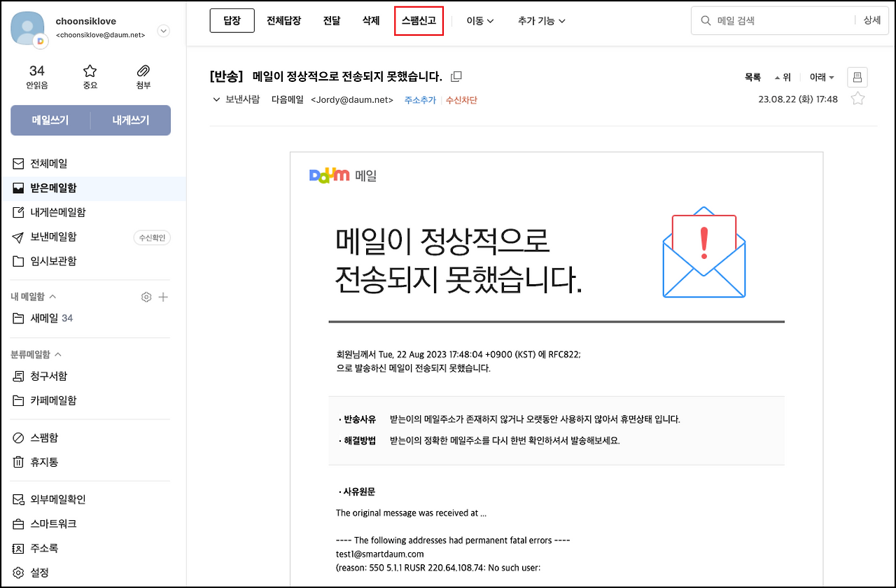Open the account dropdown next to choonsiklove
This screenshot has width=896, height=588.
(163, 31)
